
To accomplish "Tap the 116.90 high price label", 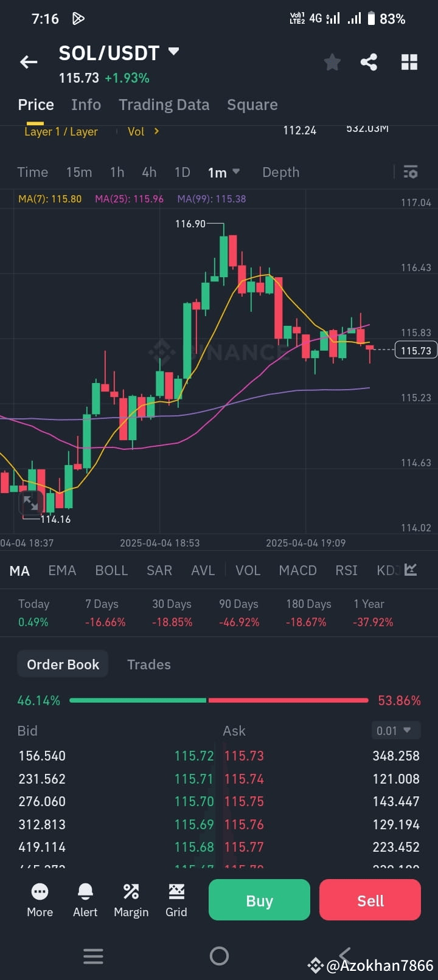I will (x=190, y=224).
